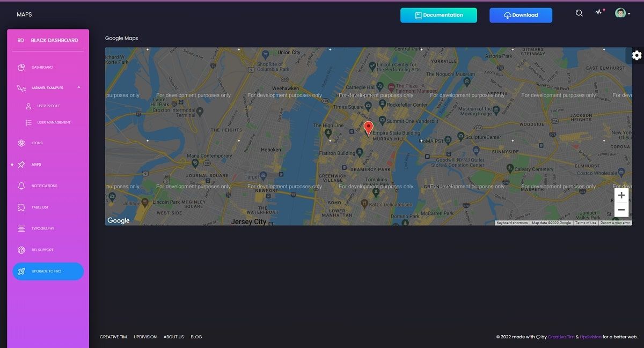This screenshot has width=644, height=348.
Task: Open the Blog footer link
Action: (196, 337)
